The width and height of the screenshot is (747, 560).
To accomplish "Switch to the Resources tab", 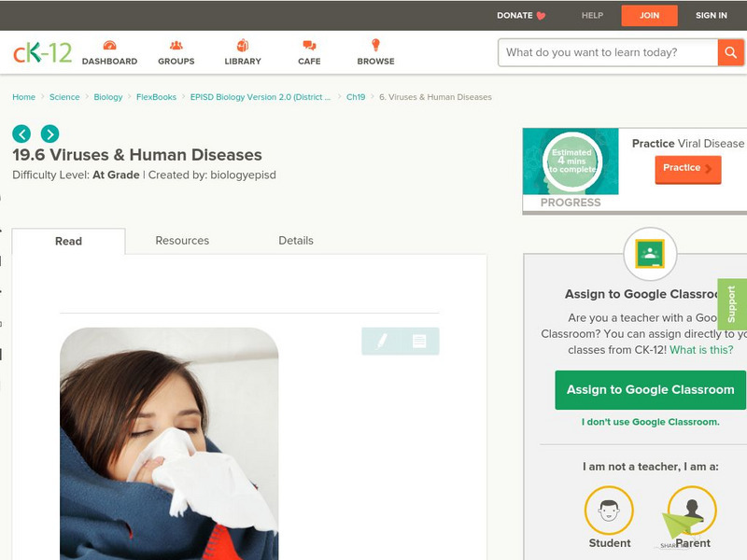I will click(x=181, y=241).
